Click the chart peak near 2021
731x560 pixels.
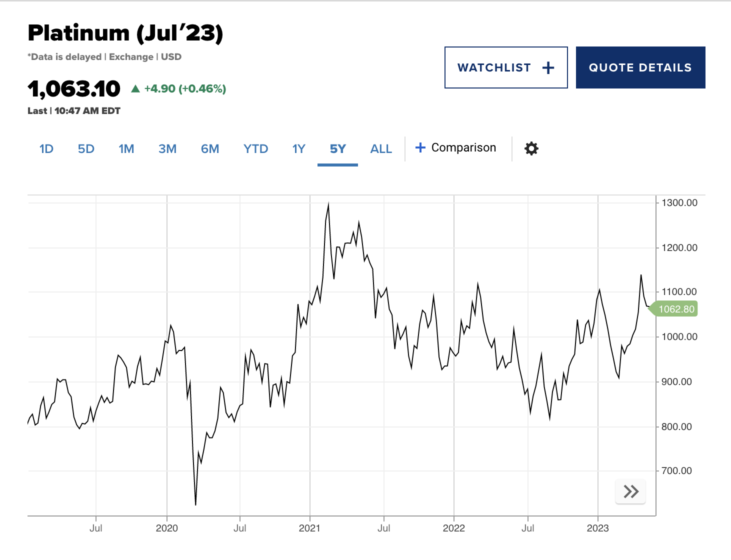[328, 203]
